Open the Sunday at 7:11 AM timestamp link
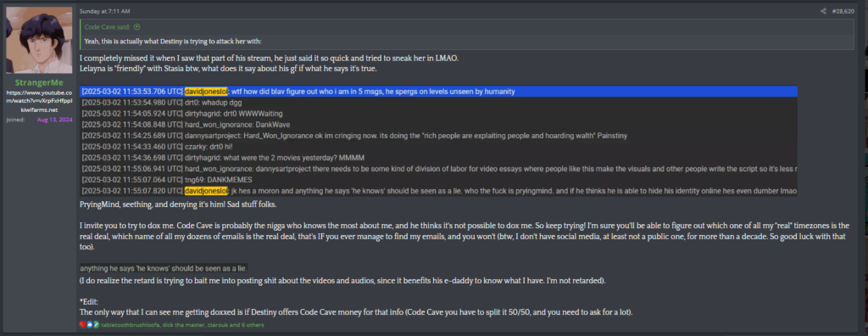Image resolution: width=868 pixels, height=336 pixels. 104,11
